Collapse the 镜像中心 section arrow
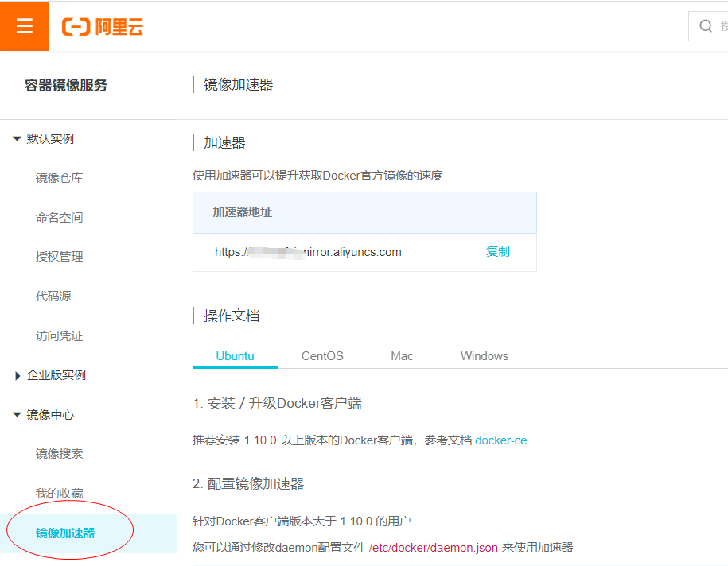This screenshot has height=566, width=728. (x=18, y=415)
